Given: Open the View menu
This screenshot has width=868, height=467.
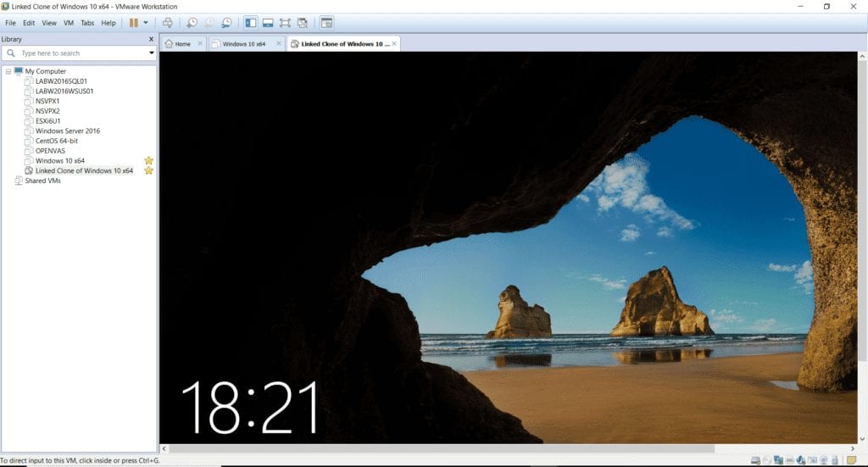Looking at the screenshot, I should click(49, 23).
